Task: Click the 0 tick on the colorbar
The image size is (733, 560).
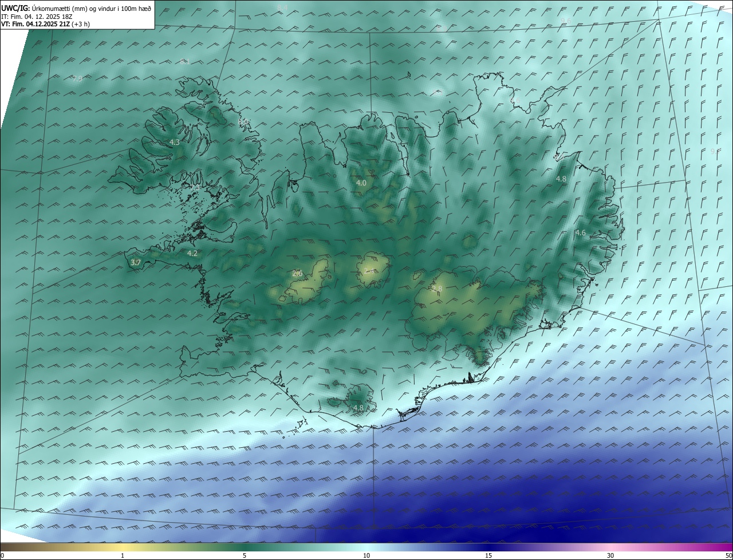Action: pos(2,555)
